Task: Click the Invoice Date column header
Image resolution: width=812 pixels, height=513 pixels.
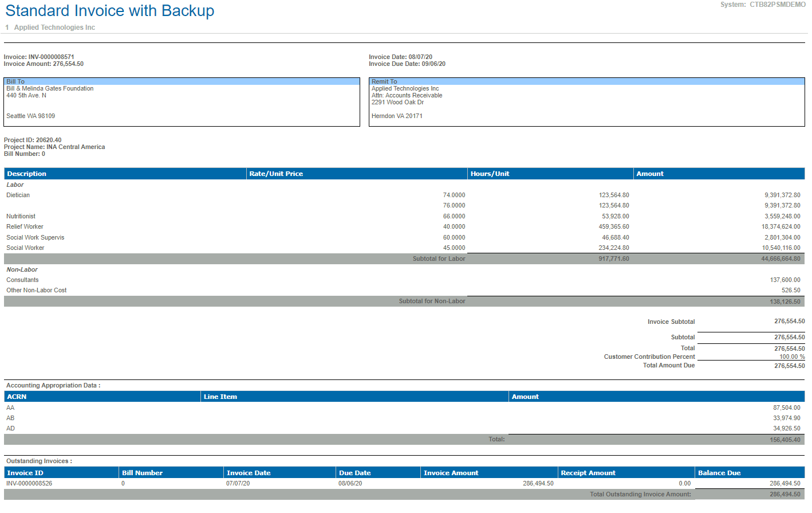Action: pos(249,473)
